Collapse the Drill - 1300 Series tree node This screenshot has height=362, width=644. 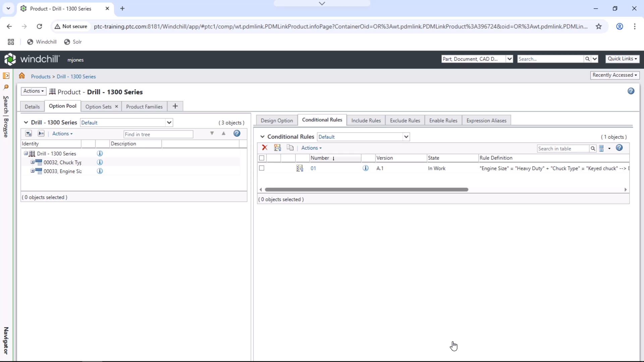pos(25,153)
